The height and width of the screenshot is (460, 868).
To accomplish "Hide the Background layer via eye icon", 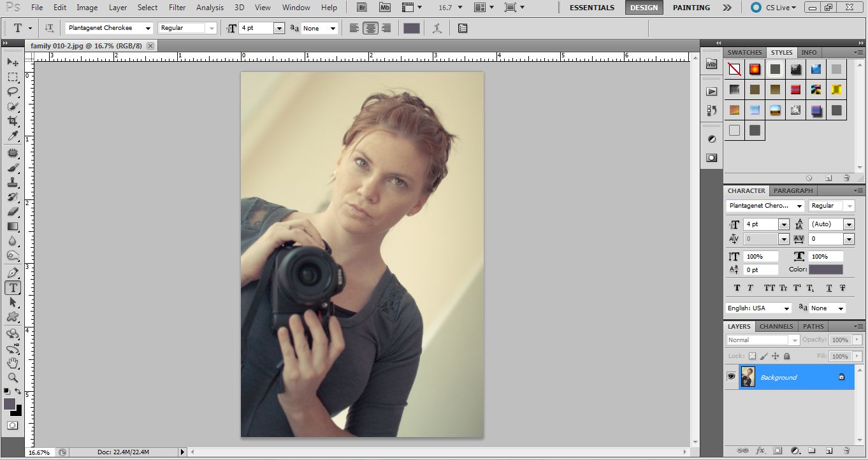I will click(x=731, y=377).
